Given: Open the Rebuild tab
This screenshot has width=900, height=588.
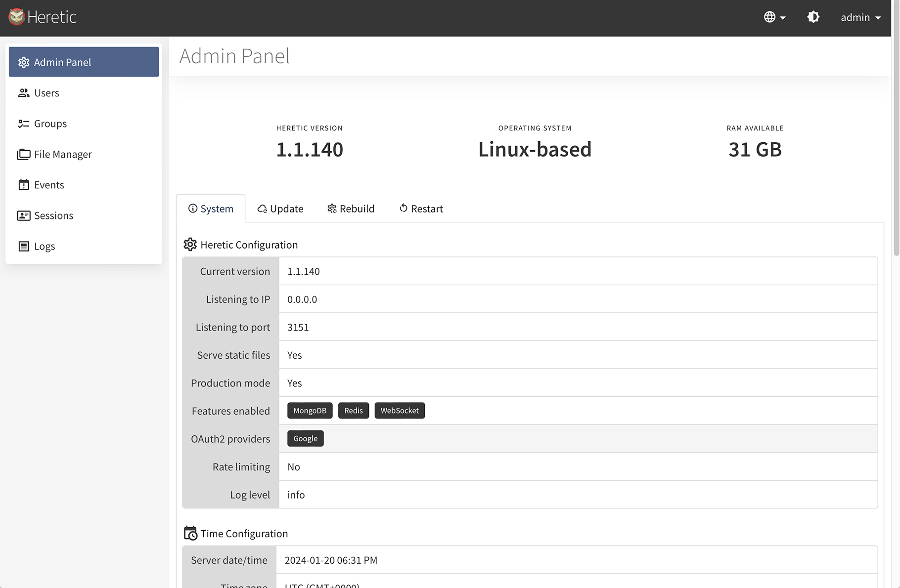Looking at the screenshot, I should point(351,209).
